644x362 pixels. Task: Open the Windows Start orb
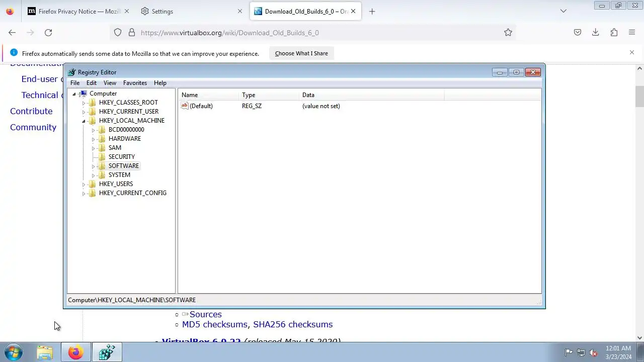pyautogui.click(x=14, y=352)
